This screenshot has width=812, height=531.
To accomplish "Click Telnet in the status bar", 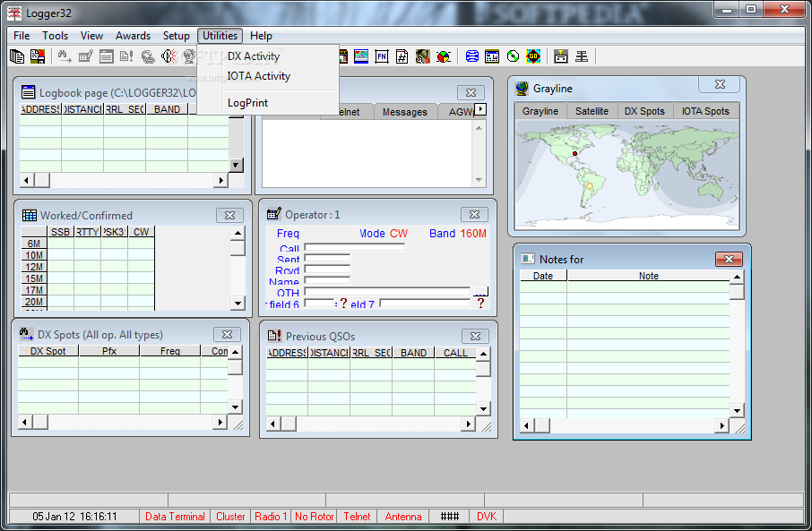I will tap(357, 517).
